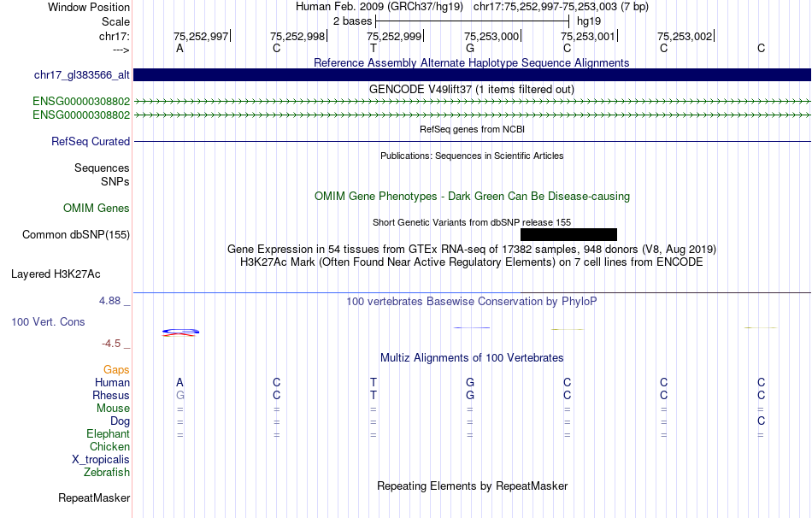The height and width of the screenshot is (518, 812).
Task: Click the Elephant species label
Action: pyautogui.click(x=109, y=434)
